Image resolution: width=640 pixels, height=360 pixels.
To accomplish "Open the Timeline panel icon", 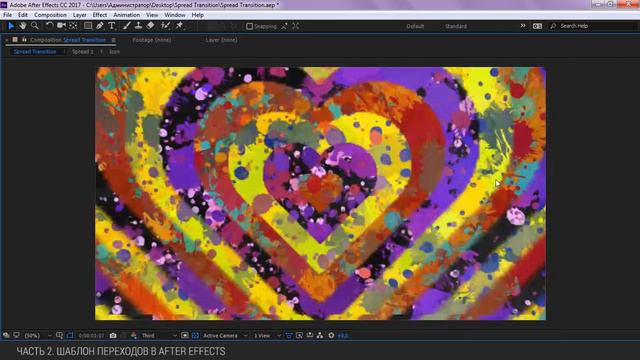I will 310,336.
